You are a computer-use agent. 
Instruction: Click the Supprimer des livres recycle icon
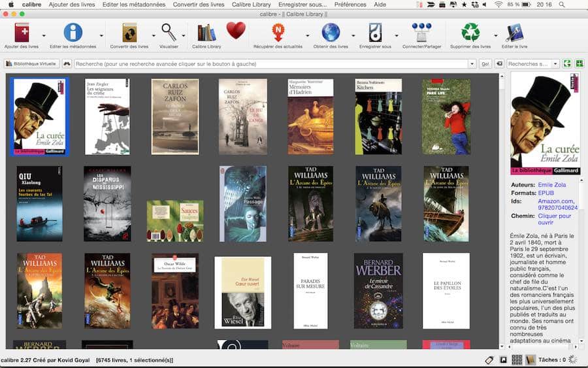point(470,32)
